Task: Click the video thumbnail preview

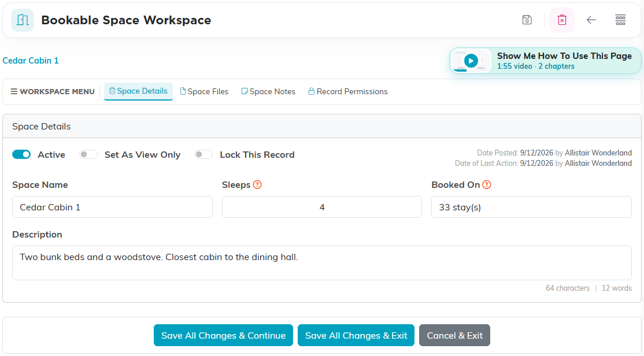Action: pyautogui.click(x=471, y=61)
